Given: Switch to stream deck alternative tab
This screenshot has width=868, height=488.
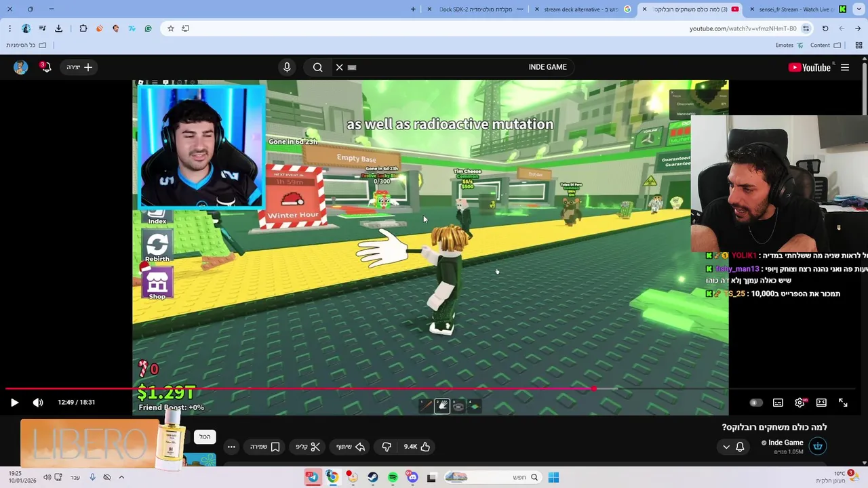Looking at the screenshot, I should [583, 9].
